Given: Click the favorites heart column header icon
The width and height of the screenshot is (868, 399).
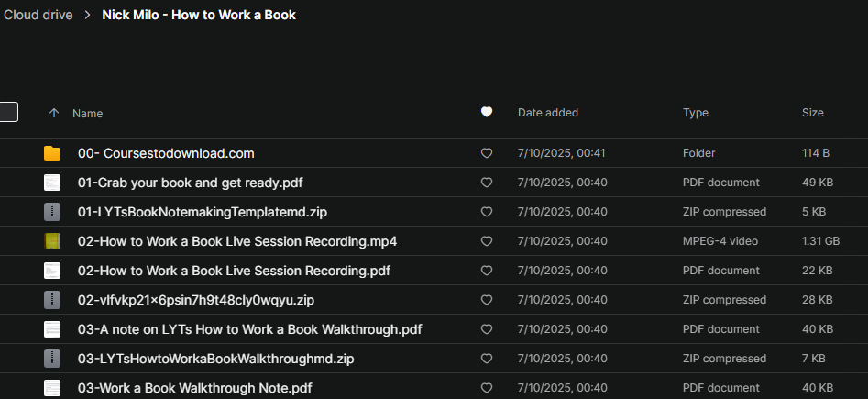Looking at the screenshot, I should [x=487, y=113].
